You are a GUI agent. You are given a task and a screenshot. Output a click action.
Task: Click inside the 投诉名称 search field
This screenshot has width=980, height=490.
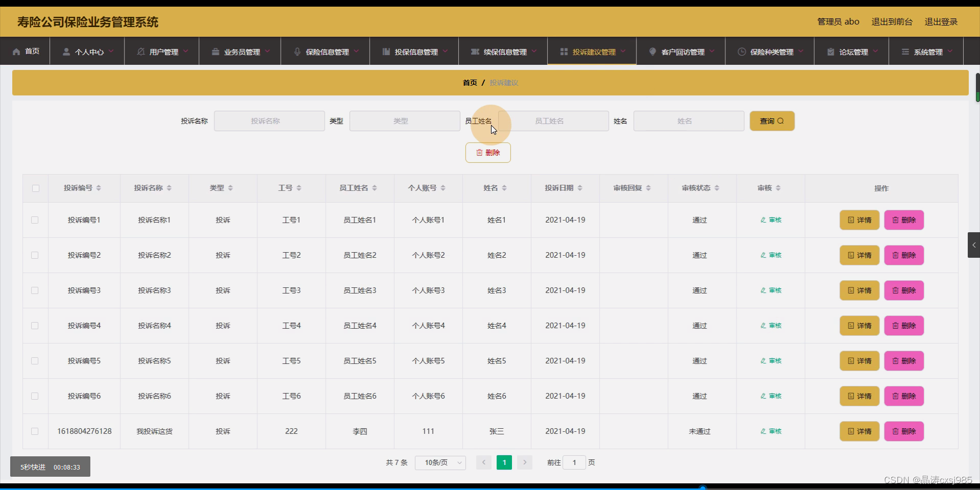coord(269,121)
